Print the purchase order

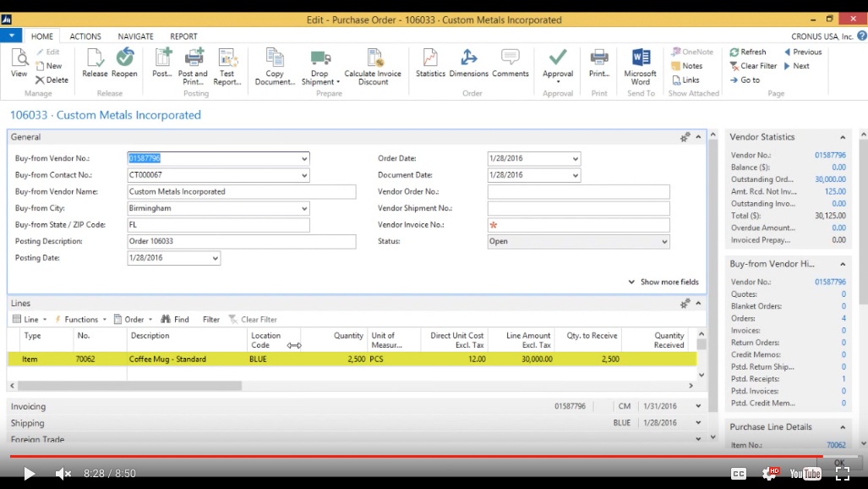tap(599, 63)
